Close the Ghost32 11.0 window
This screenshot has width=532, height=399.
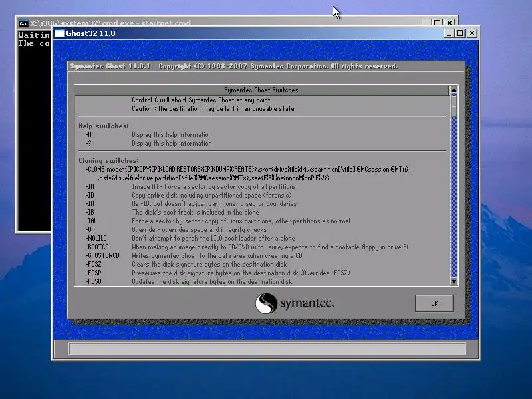pos(471,33)
